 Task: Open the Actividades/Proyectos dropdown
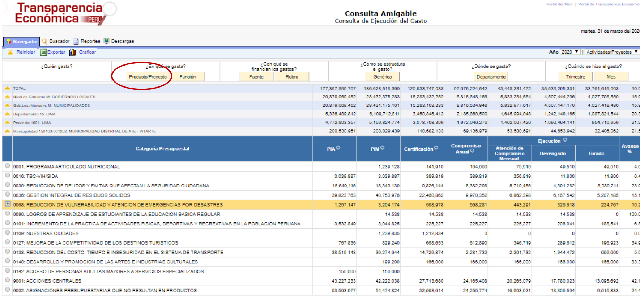click(612, 52)
